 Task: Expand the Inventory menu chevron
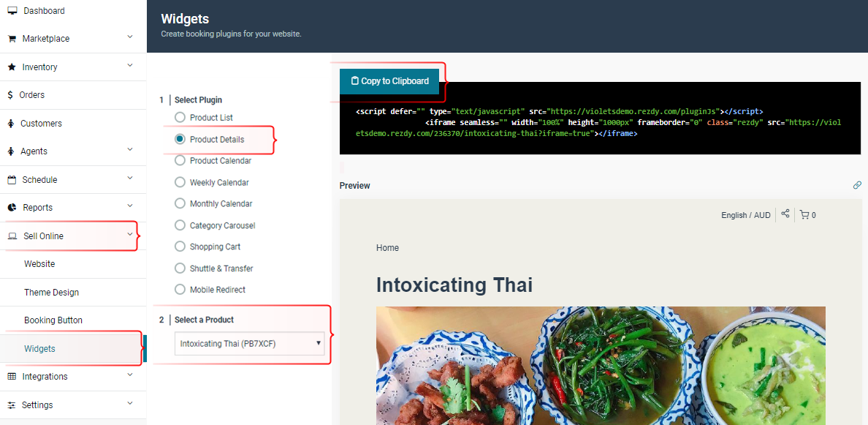pyautogui.click(x=130, y=65)
